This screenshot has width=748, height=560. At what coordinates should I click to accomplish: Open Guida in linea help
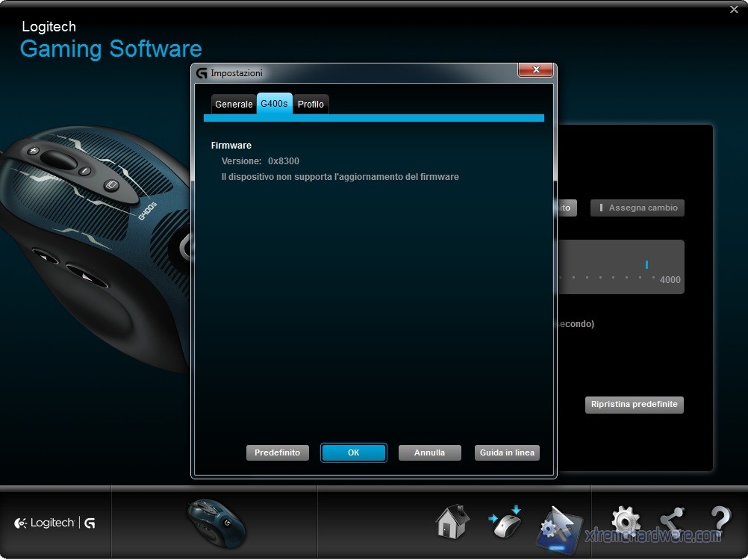(507, 452)
